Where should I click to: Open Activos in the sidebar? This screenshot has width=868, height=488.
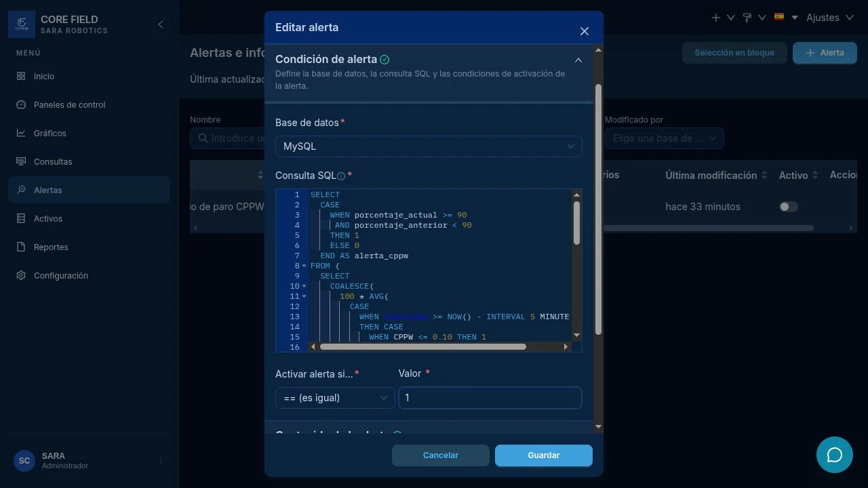(x=89, y=218)
